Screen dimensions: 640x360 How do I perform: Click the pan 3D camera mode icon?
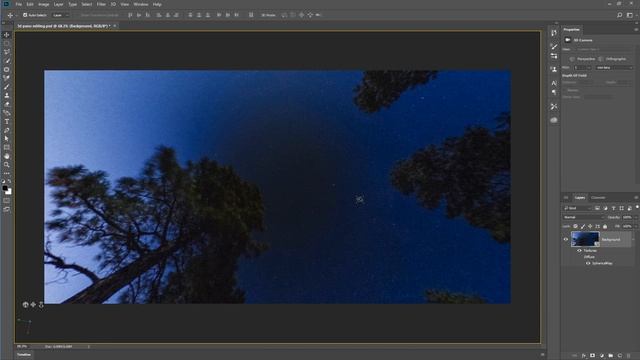point(302,15)
